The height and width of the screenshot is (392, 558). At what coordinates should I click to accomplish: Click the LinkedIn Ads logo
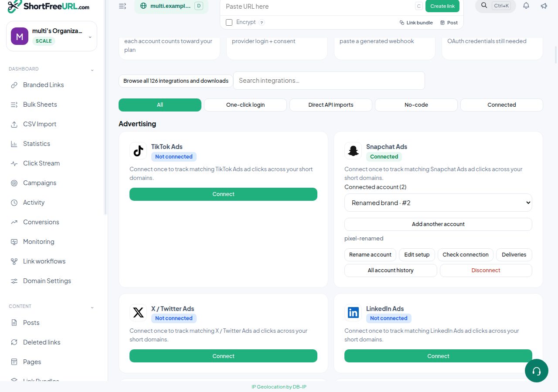353,312
